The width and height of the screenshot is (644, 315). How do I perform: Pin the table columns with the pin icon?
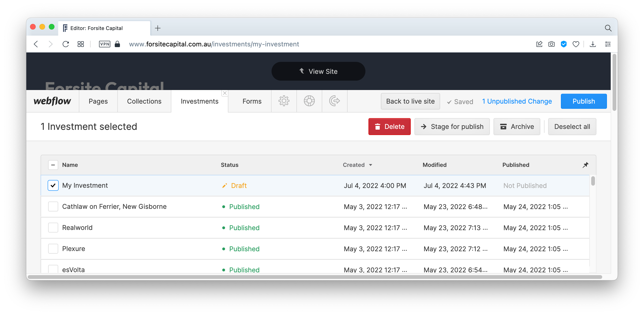point(586,165)
